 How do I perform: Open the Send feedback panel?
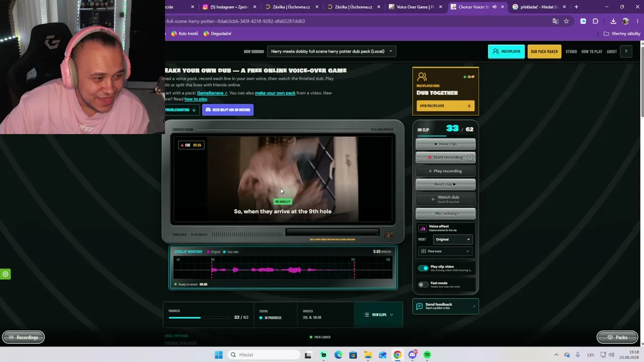click(x=445, y=306)
